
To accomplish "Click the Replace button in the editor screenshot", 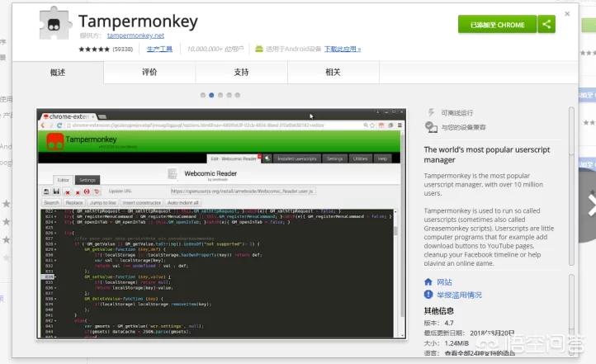I will (74, 203).
